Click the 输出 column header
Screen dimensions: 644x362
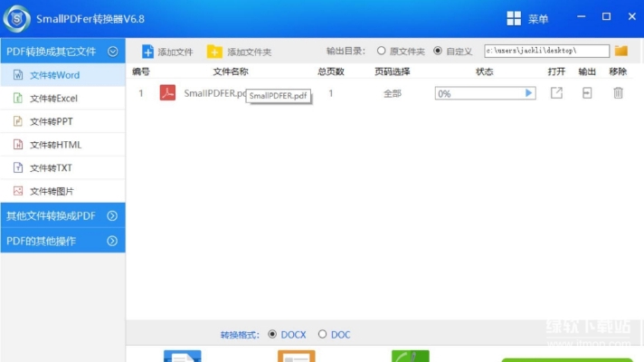pos(587,71)
